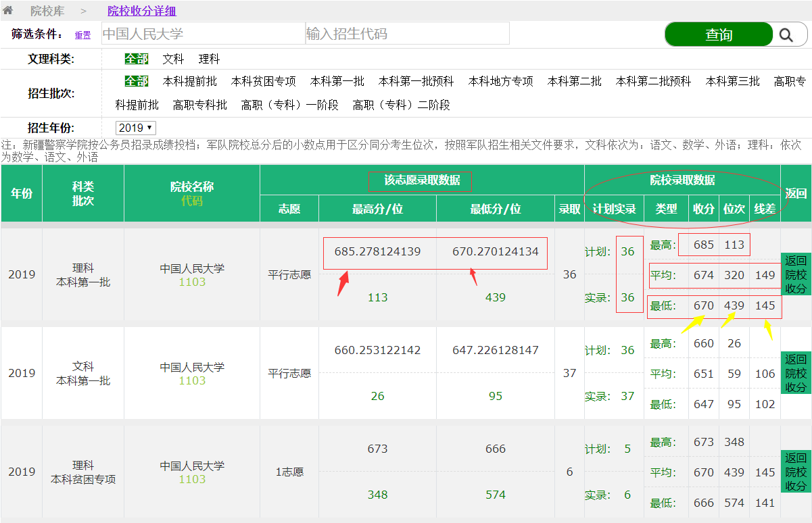
Task: Click the home icon in breadcrumb
Action: coord(8,11)
